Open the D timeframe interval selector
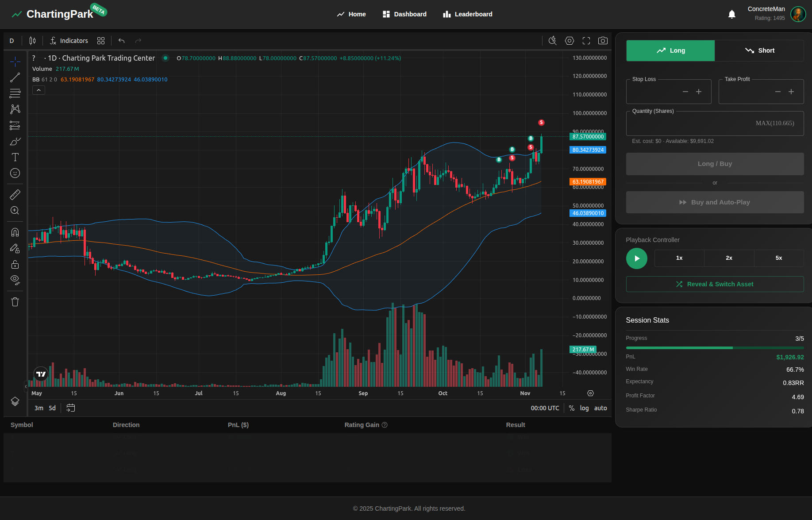The width and height of the screenshot is (812, 520). 12,41
